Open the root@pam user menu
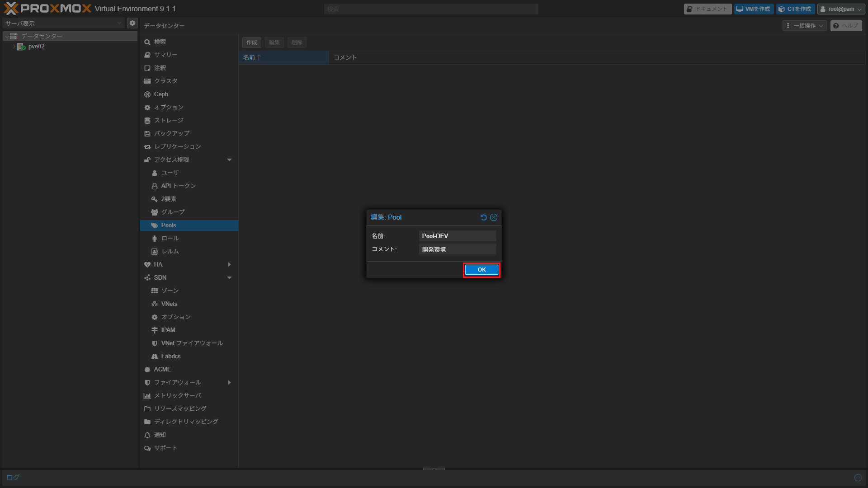The image size is (868, 488). 841,9
